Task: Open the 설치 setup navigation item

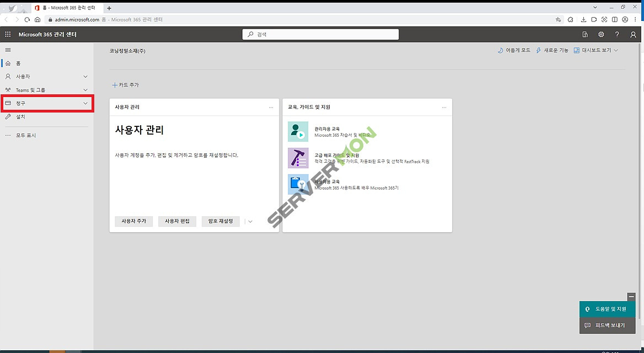Action: (47, 117)
